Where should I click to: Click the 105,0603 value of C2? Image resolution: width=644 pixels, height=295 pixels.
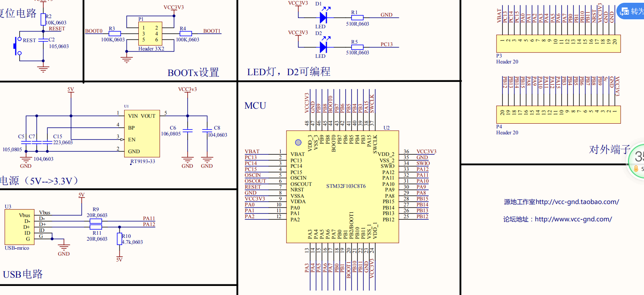(59, 46)
